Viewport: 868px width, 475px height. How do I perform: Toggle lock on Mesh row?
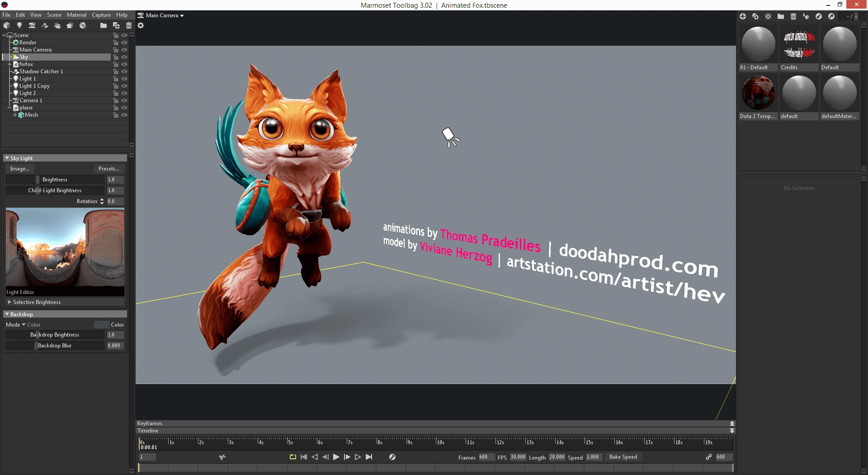pos(116,115)
